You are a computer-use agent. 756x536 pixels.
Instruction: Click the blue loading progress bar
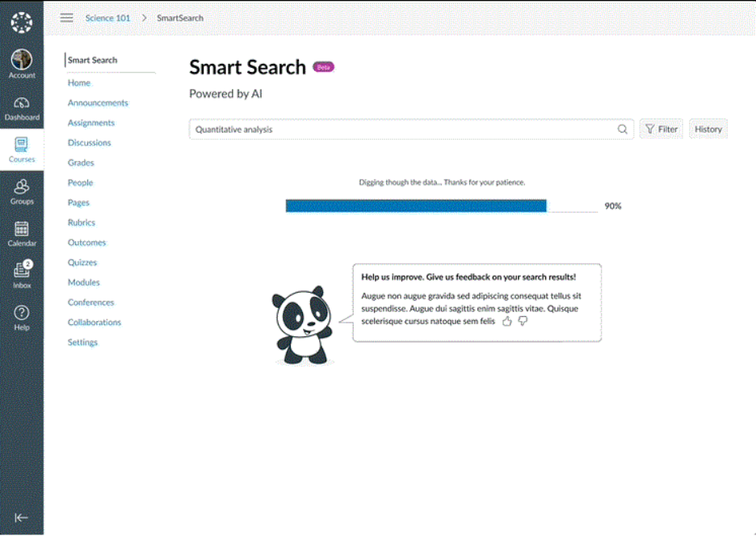tap(416, 206)
